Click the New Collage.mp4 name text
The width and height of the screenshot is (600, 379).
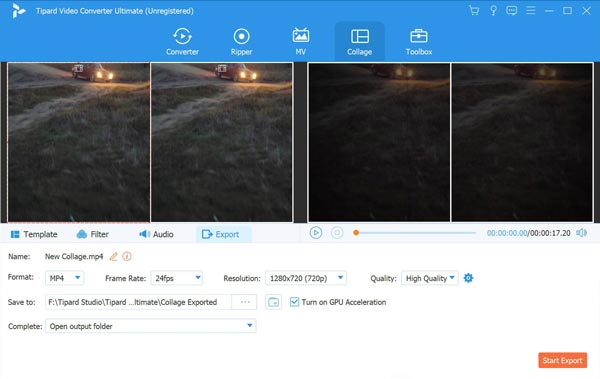[74, 256]
